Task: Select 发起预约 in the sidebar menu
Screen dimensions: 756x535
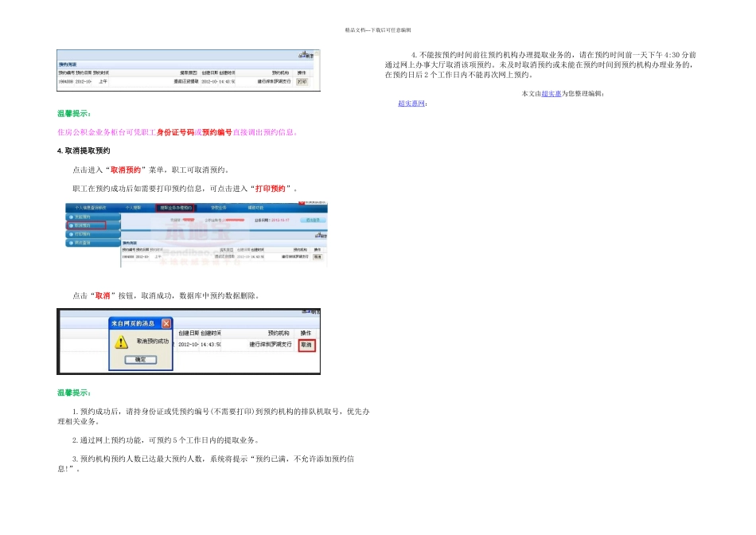Action: (92, 217)
